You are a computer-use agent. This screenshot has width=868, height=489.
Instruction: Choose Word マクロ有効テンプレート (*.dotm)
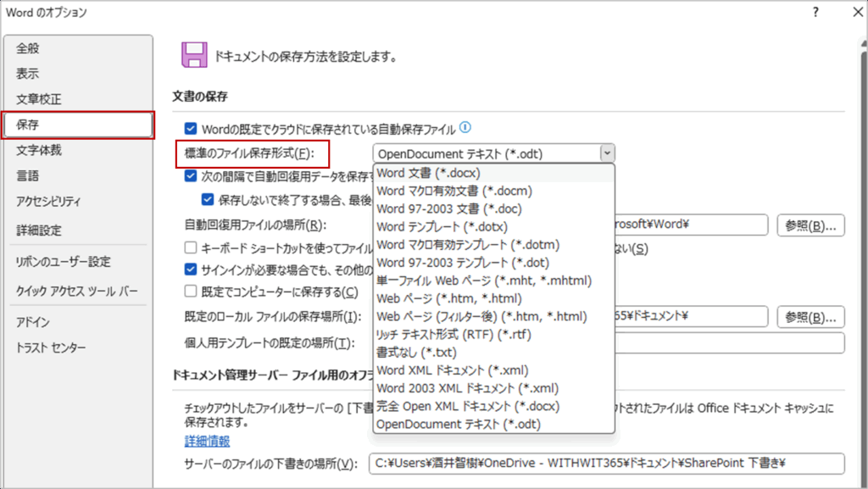click(494, 244)
